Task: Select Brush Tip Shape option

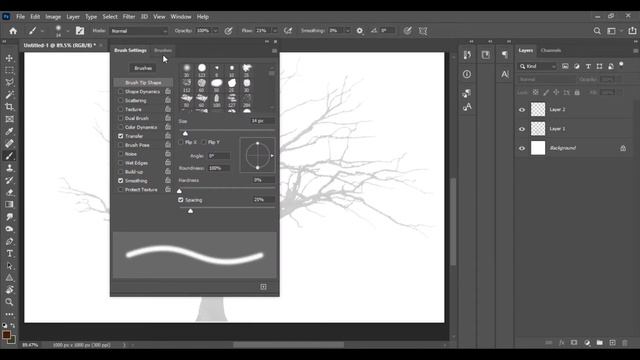Action: coord(143,82)
